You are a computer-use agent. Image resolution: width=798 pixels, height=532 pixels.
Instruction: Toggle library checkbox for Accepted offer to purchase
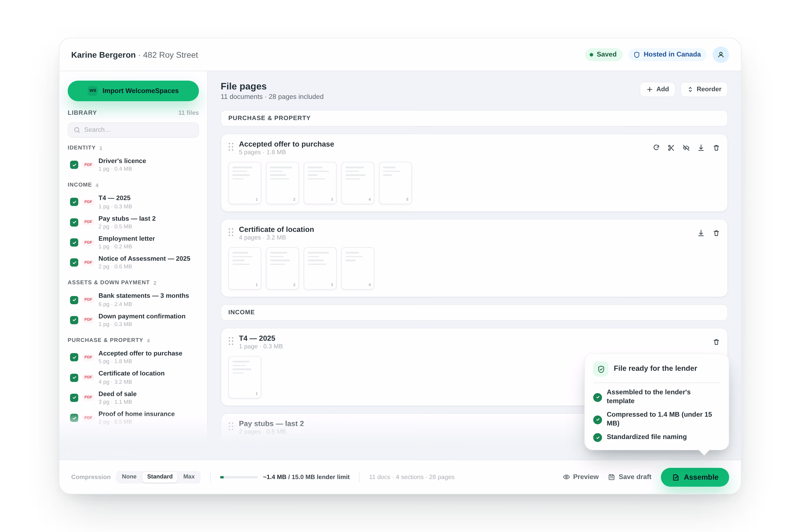pos(74,357)
